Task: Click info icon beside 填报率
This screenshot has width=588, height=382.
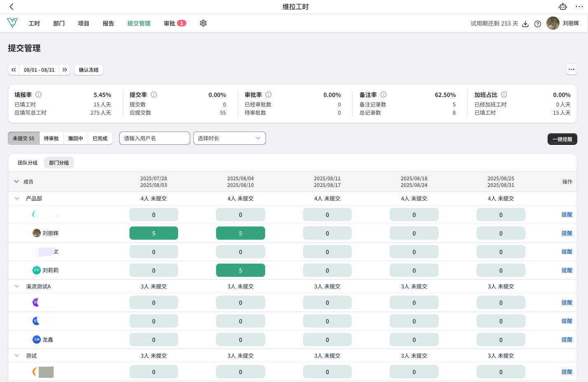Action: 38,94
